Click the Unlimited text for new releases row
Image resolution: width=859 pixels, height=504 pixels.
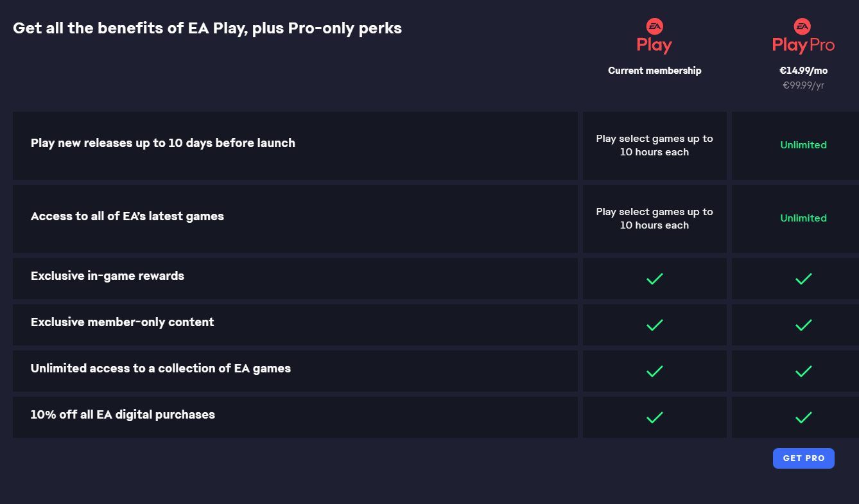pyautogui.click(x=803, y=145)
